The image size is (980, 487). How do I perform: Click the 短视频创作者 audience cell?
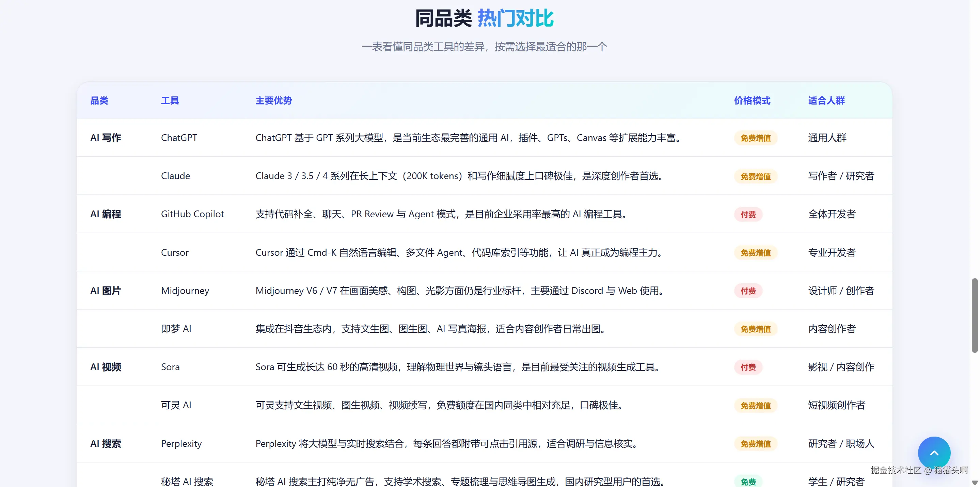(837, 405)
